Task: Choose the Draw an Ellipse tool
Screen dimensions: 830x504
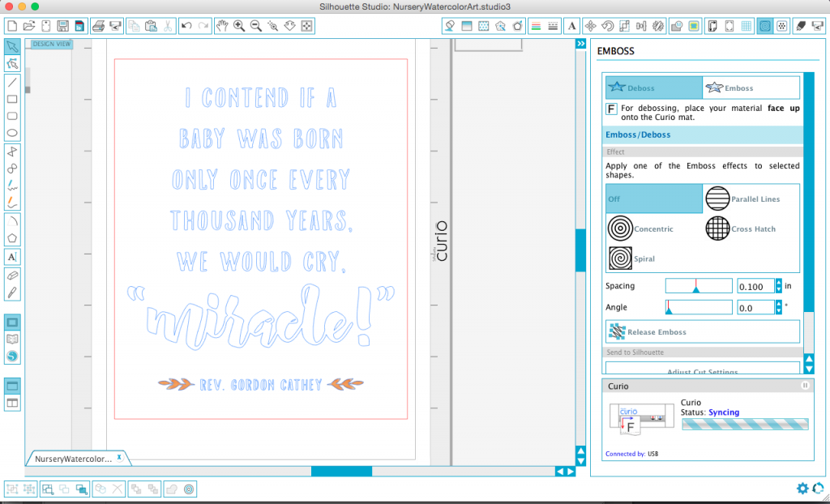Action: pos(12,133)
